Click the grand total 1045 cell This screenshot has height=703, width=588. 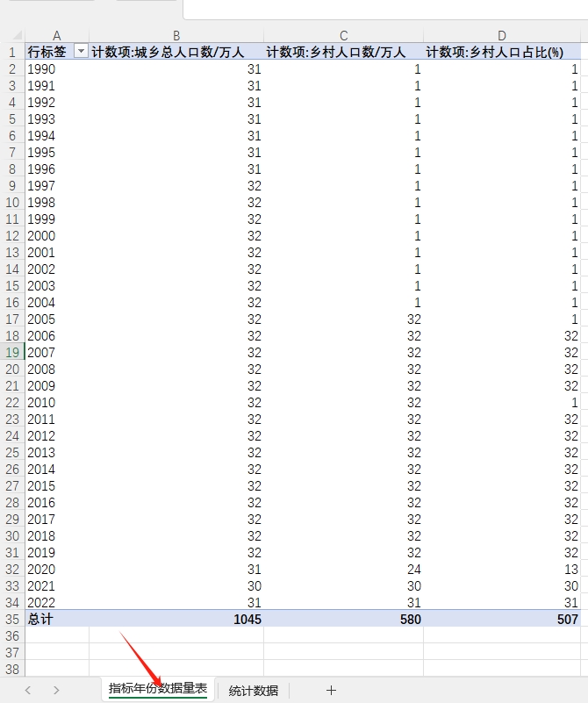176,619
